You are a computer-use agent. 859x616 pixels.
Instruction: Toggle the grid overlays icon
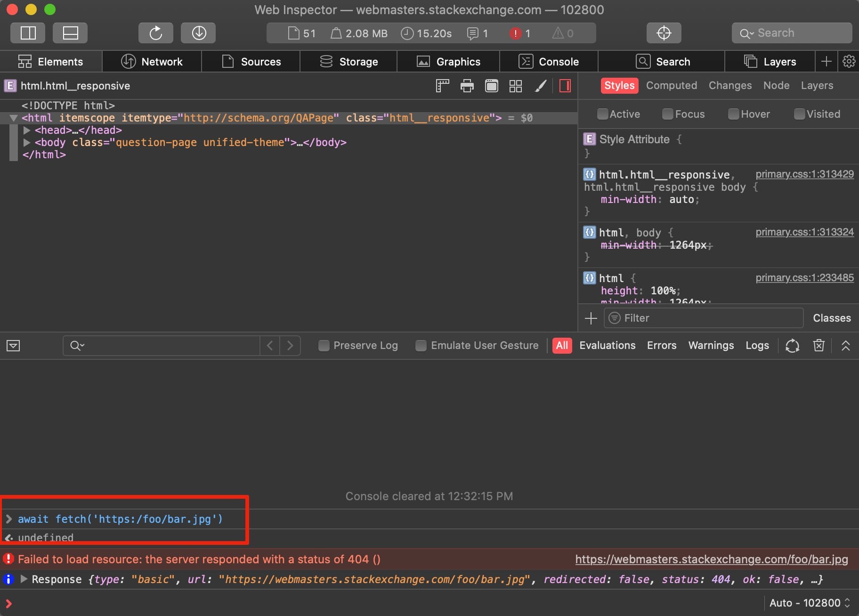click(x=516, y=86)
